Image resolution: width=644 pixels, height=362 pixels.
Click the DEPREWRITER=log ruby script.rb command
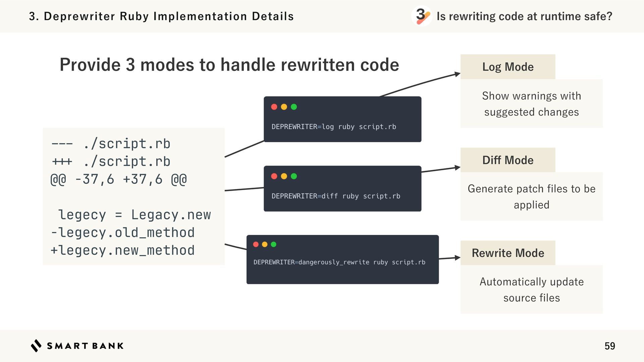click(334, 127)
